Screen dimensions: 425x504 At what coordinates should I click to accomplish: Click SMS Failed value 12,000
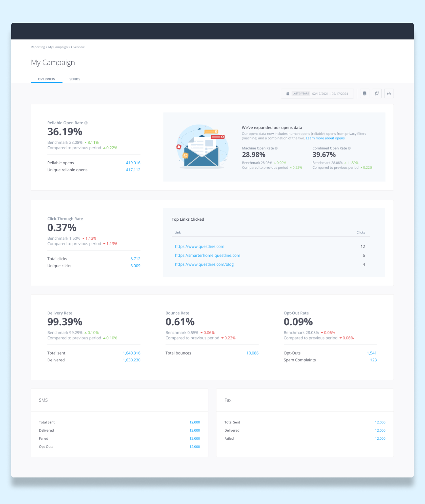[x=195, y=438]
